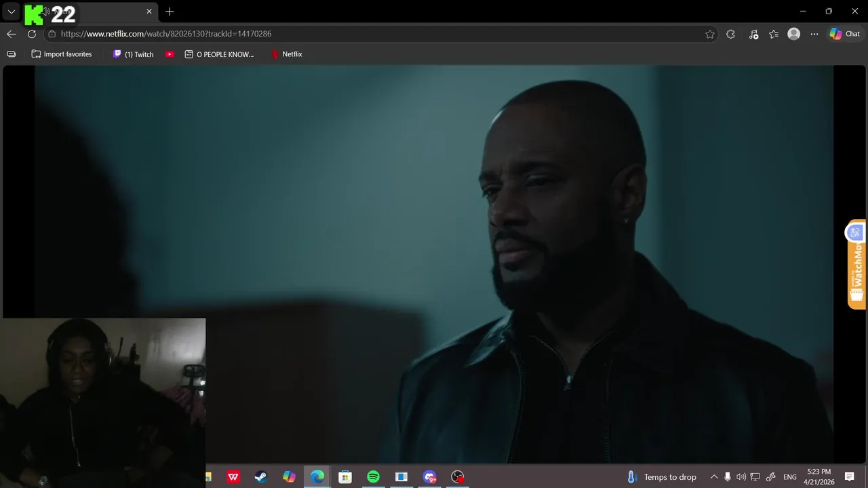Open O PEOPLE KNOW... bookmark

coord(220,54)
